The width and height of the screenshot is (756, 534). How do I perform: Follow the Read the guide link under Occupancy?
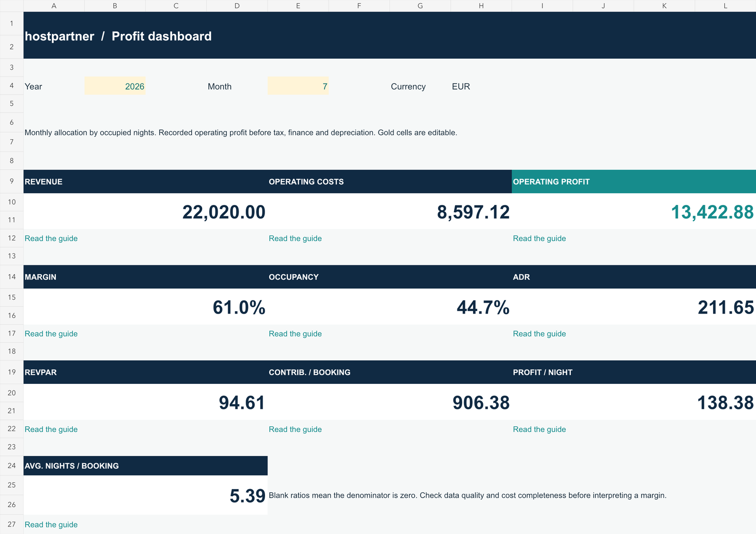pyautogui.click(x=295, y=334)
